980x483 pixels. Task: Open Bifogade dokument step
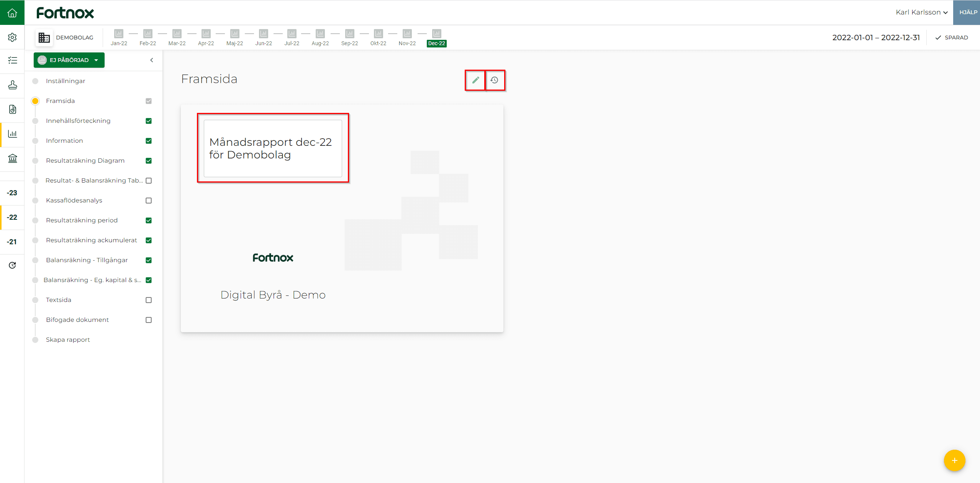(77, 320)
